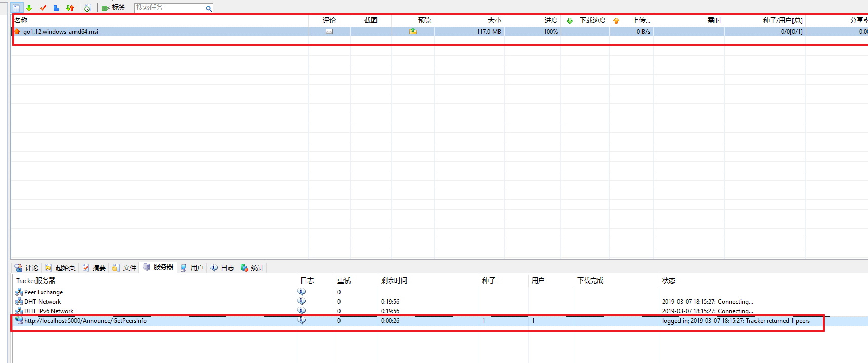Sort by the 需时 column header
This screenshot has height=363, width=868.
point(714,20)
